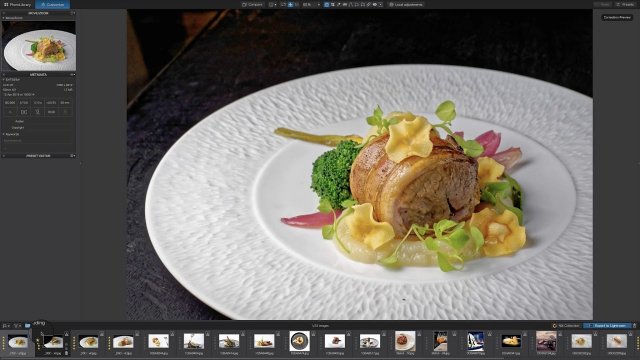The width and height of the screenshot is (640, 360).
Task: Switch to the PhotoLibrary tab
Action: (18, 4)
